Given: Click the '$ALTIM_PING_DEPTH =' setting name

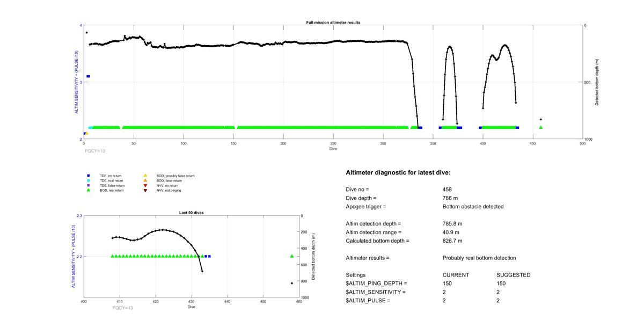Looking at the screenshot, I should (x=376, y=284).
